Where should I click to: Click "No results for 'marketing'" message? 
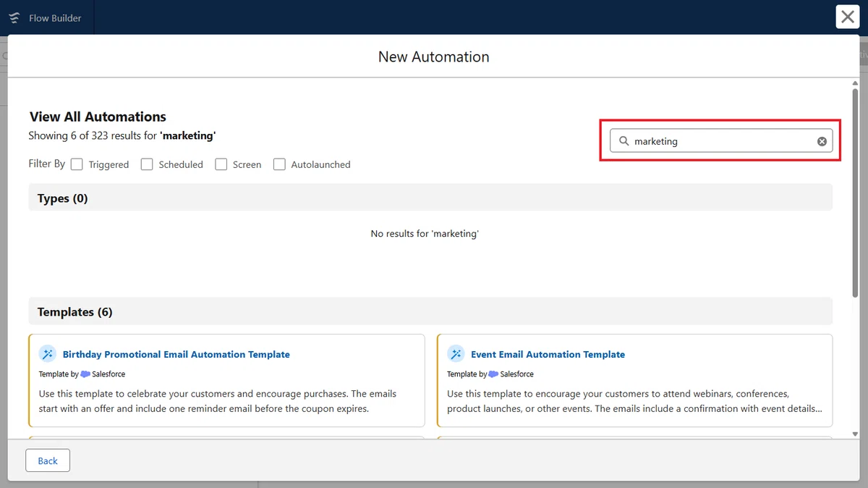pos(425,234)
